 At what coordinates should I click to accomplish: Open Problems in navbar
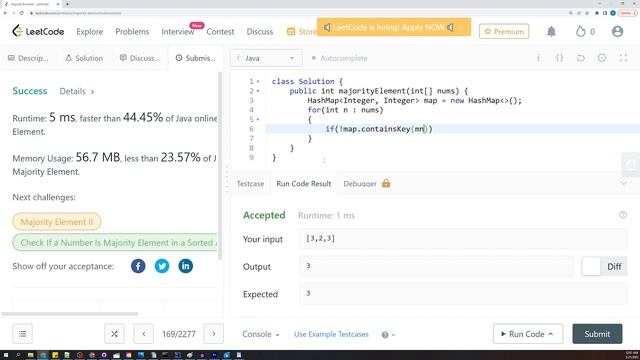(132, 31)
